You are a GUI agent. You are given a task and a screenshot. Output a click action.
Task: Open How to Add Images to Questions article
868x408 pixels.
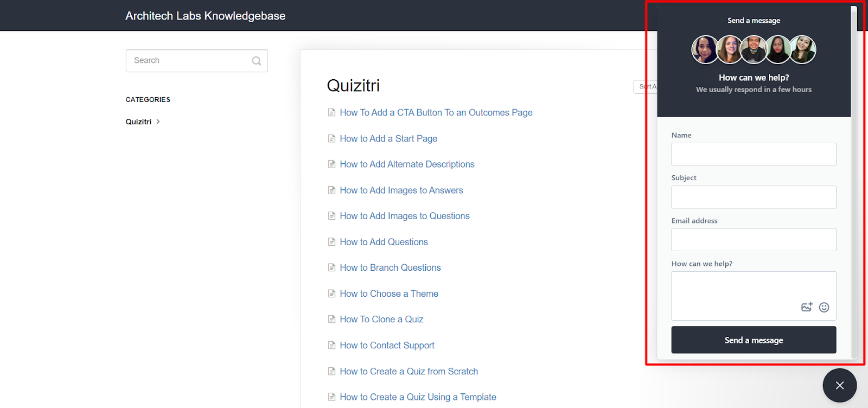click(x=405, y=216)
